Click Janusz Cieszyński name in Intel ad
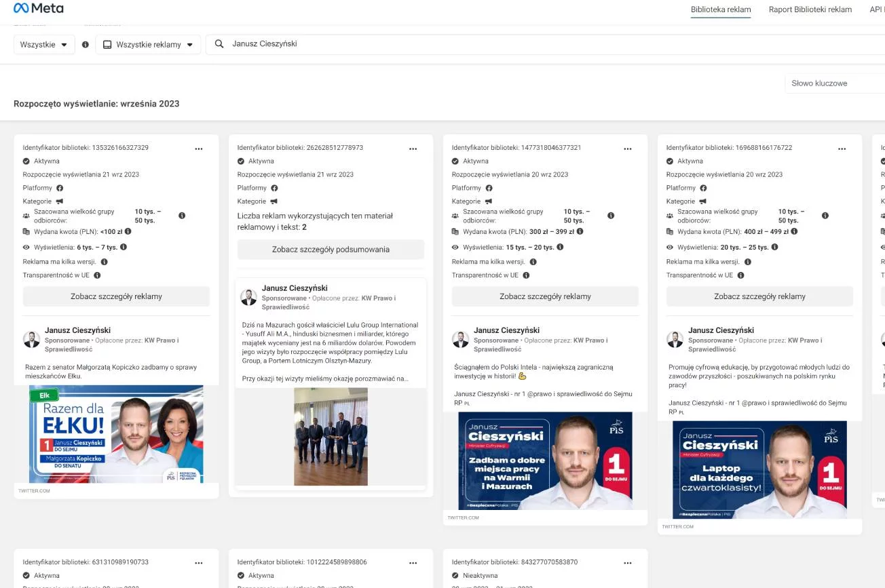Screen dimensions: 885x588 pos(506,330)
